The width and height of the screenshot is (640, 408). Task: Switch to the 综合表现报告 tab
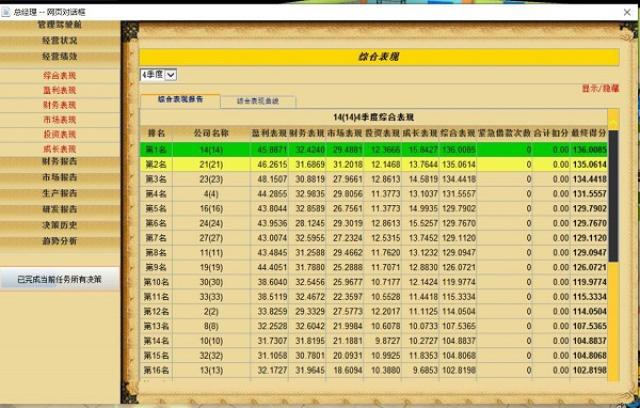181,100
